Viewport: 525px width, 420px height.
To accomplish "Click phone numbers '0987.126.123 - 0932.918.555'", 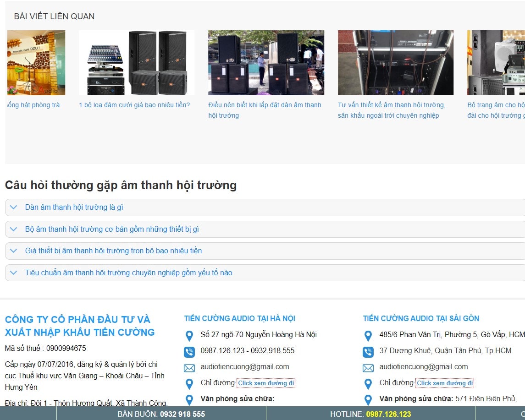I will tap(248, 351).
